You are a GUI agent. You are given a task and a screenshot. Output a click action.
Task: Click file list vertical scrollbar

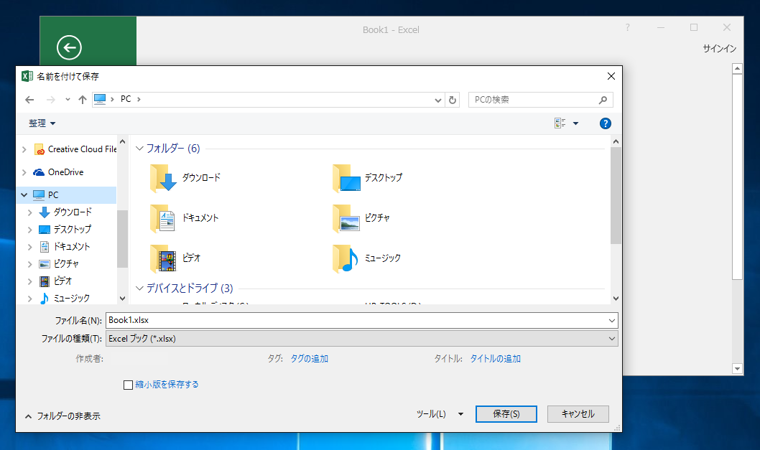click(616, 195)
